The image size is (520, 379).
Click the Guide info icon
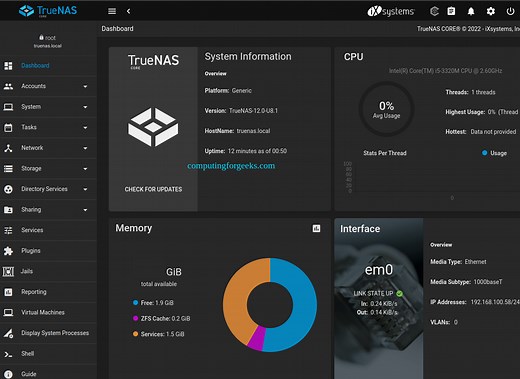tap(8, 374)
